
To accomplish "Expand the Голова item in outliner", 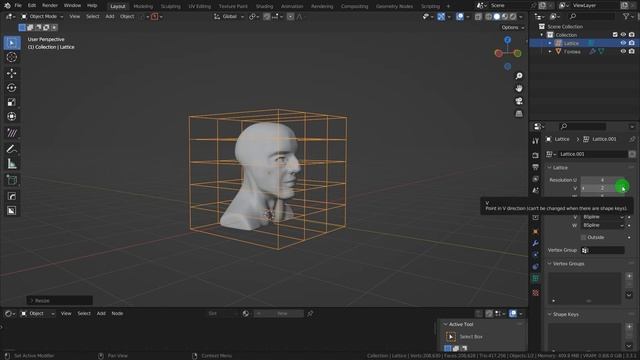I will [550, 51].
